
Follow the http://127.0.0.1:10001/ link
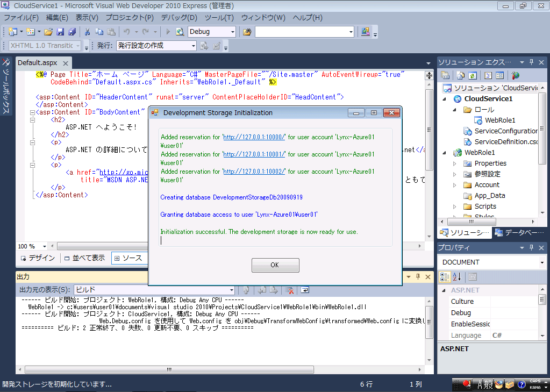coord(254,154)
